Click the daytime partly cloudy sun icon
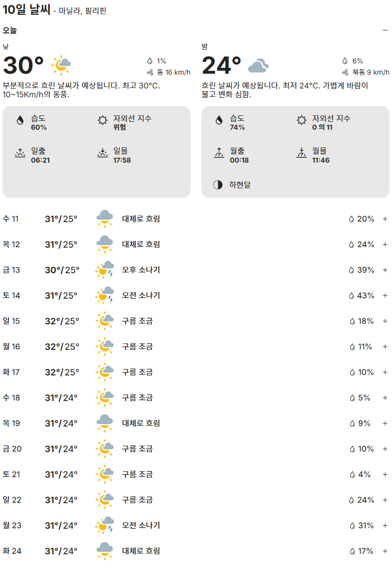Screen dimensions: 392x571 coord(61,64)
